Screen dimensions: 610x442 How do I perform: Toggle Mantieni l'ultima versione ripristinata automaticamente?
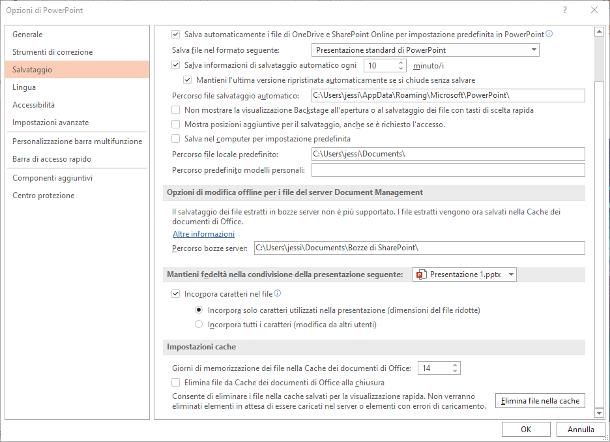[x=188, y=80]
